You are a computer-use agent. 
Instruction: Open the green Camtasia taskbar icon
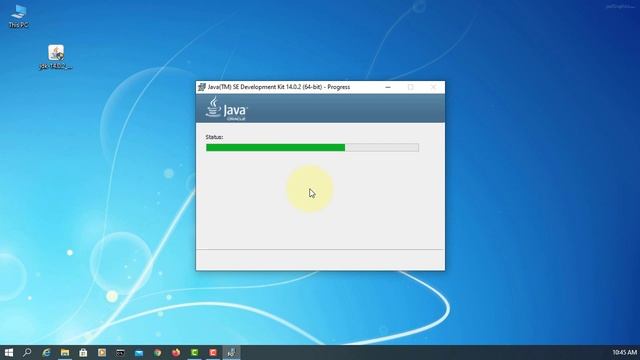[x=195, y=352]
